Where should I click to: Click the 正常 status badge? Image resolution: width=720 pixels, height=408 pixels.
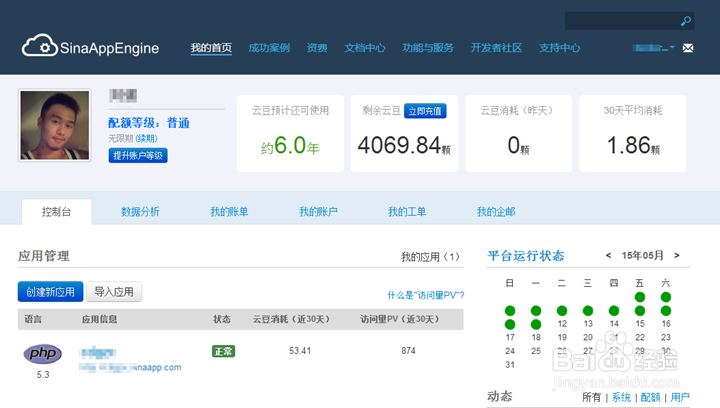point(224,352)
